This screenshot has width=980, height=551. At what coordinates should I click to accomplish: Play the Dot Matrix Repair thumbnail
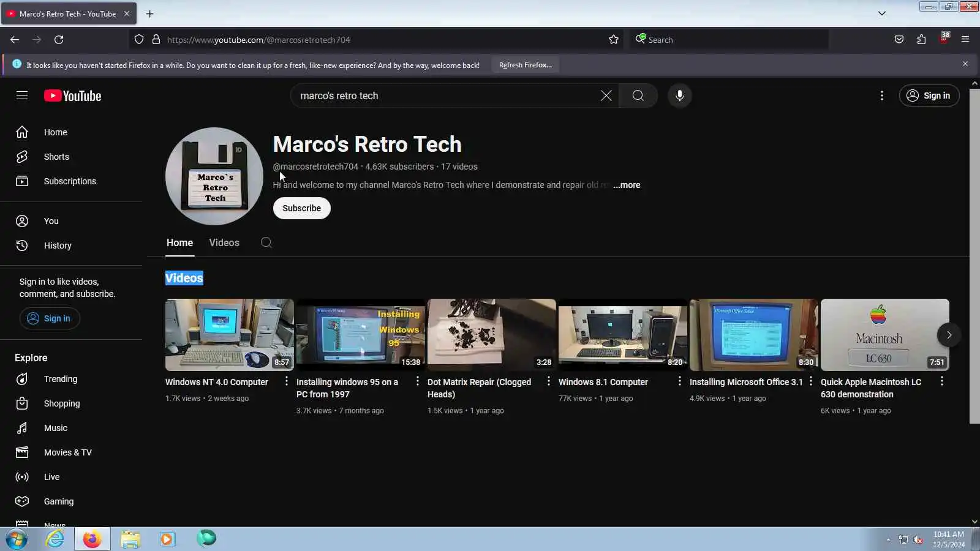(492, 335)
